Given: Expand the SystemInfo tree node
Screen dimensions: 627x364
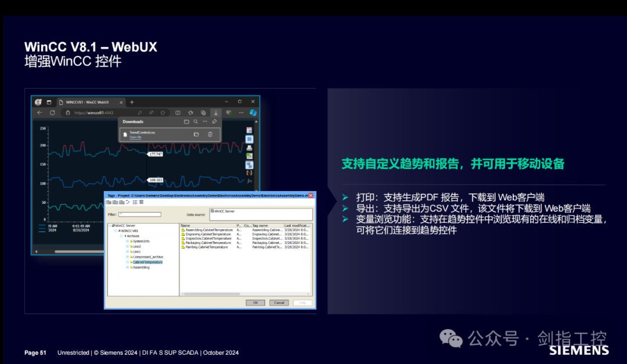Looking at the screenshot, I should point(127,242).
